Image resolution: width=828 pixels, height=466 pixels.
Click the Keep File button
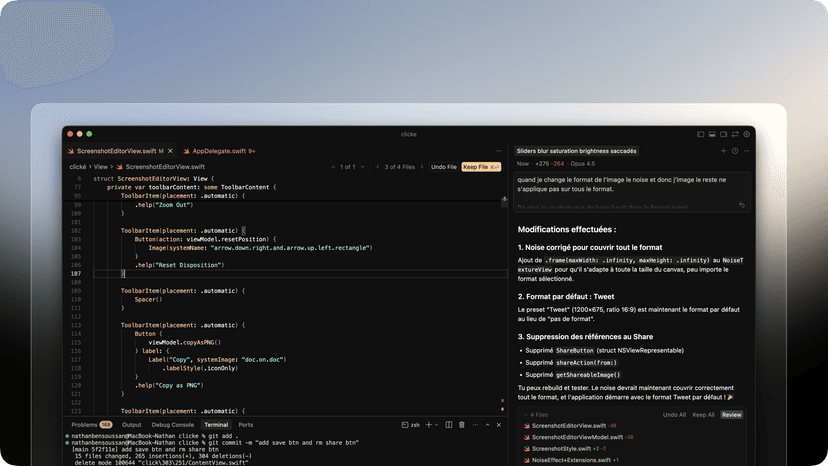(481, 167)
